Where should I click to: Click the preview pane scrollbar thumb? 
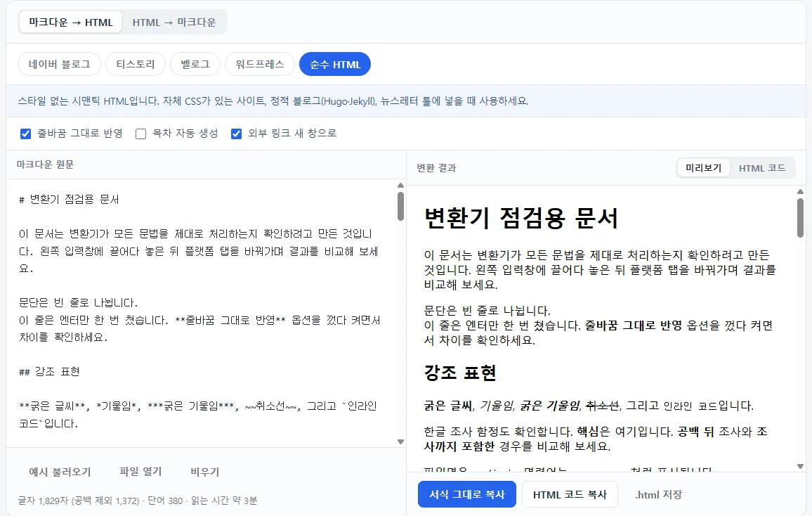[800, 218]
